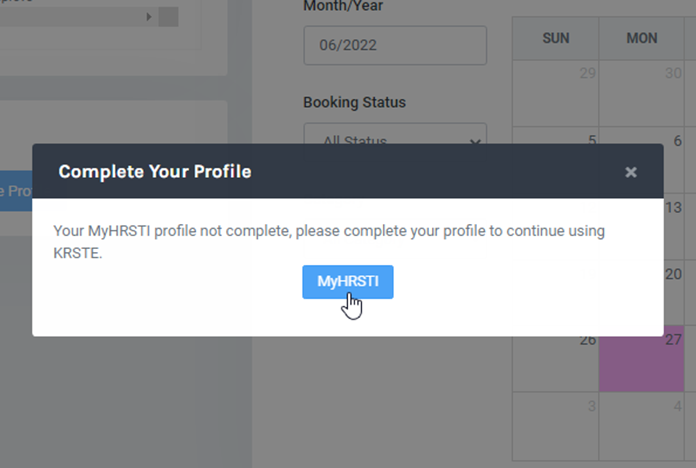Click greyed-out day 3 of next month

[556, 426]
